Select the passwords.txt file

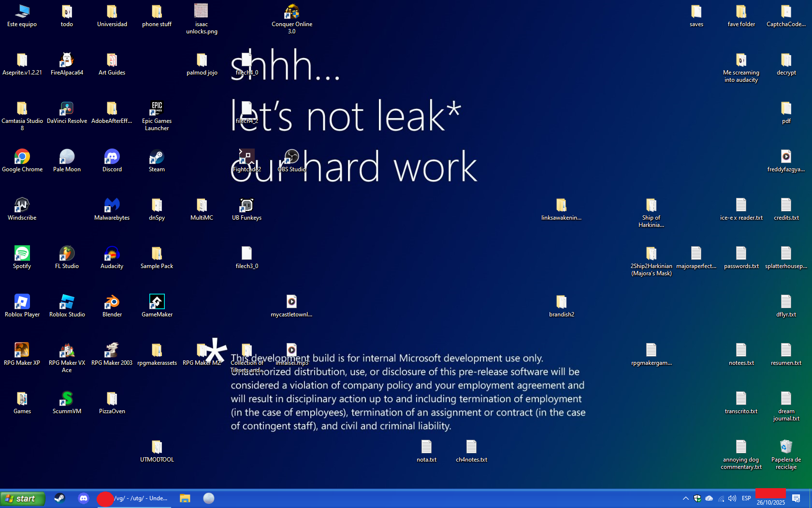741,257
